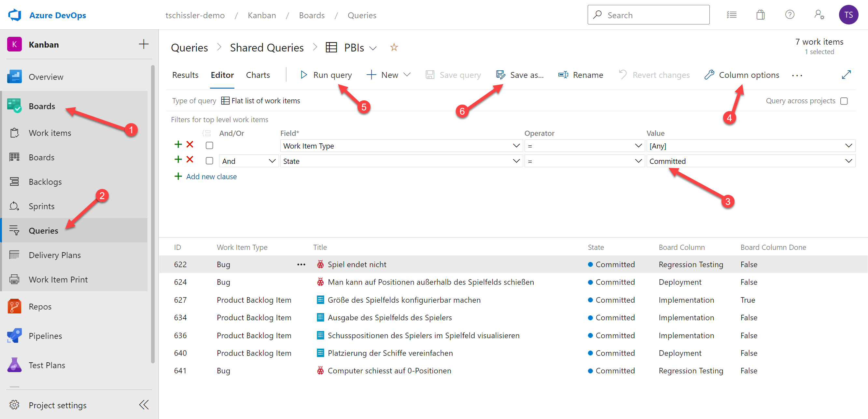Click the Rename toolbar button
Screen dimensions: 868x419
(581, 75)
